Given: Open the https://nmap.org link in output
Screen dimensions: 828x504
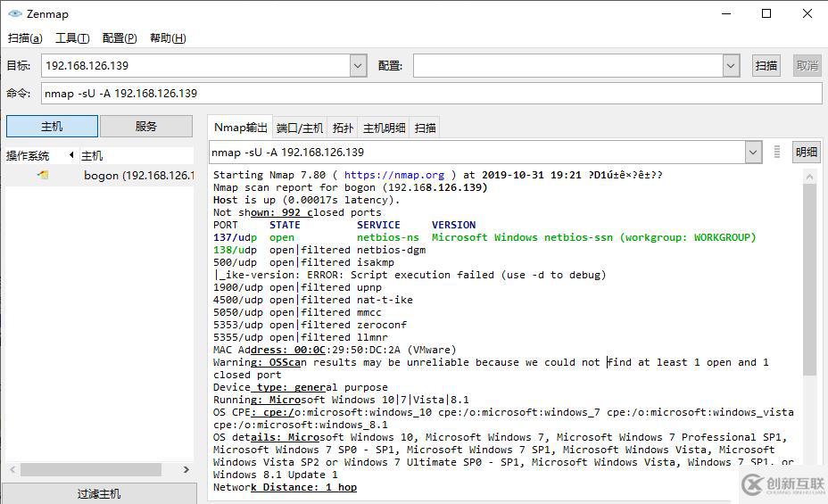Looking at the screenshot, I should click(394, 175).
